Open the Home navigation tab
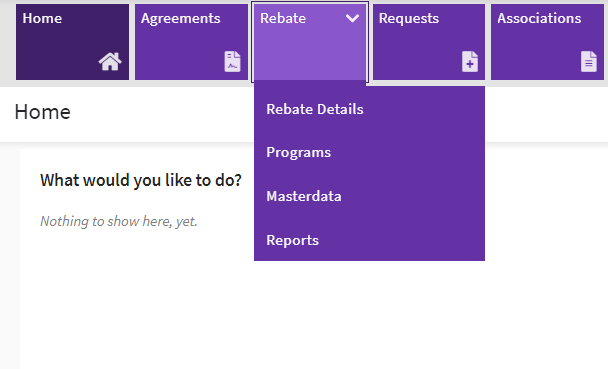Image resolution: width=608 pixels, height=369 pixels. 73,42
